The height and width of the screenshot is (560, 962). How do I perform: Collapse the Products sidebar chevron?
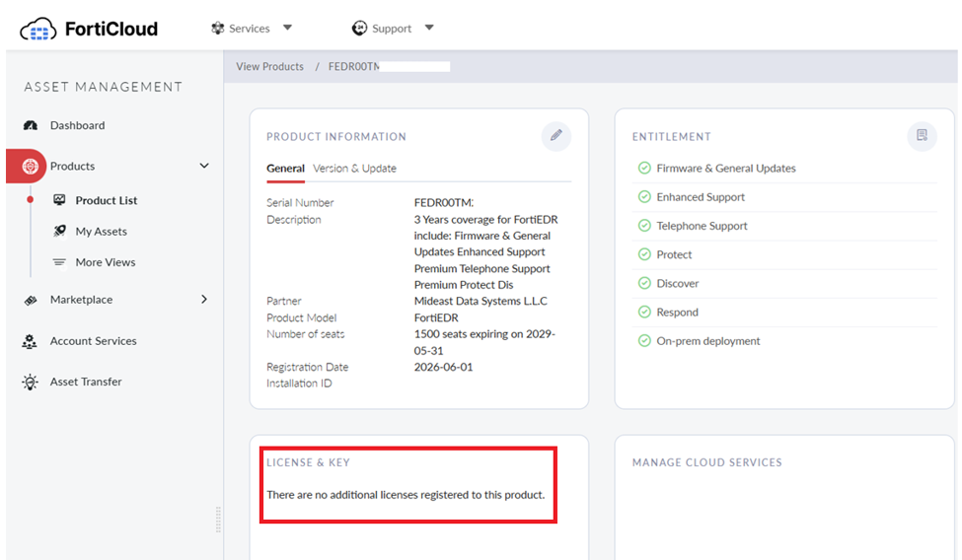point(204,166)
